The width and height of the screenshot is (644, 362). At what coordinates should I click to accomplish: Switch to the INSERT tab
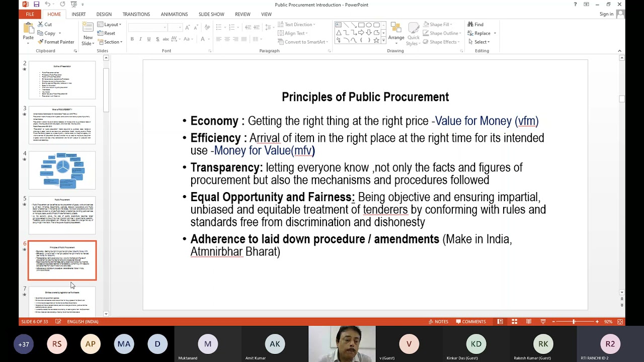pyautogui.click(x=78, y=14)
